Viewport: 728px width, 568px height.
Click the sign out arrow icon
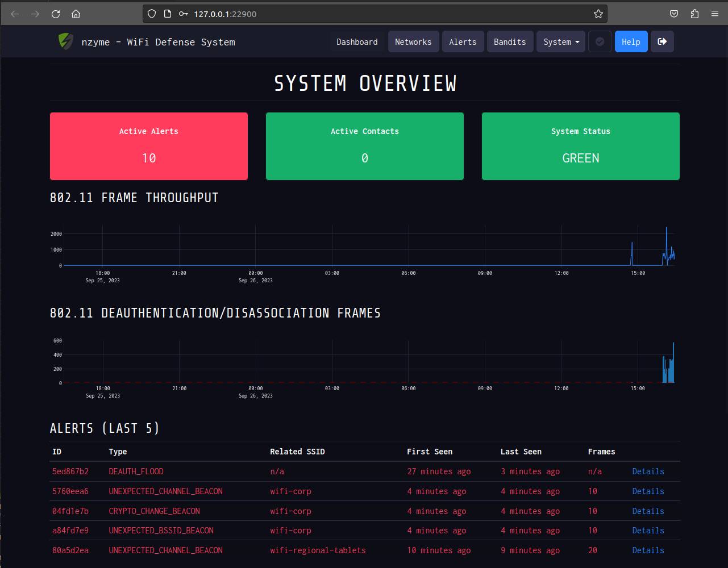662,41
